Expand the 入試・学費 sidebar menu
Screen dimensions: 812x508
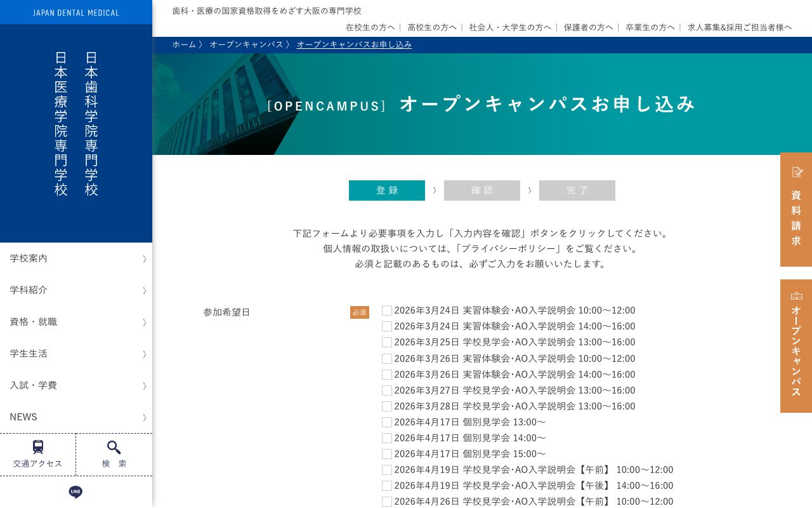tap(76, 385)
